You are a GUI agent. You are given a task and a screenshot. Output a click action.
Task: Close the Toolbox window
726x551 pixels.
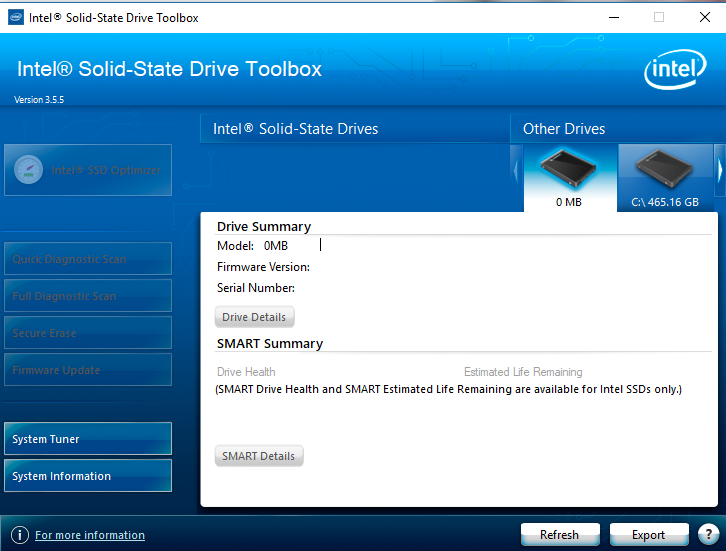[x=705, y=18]
